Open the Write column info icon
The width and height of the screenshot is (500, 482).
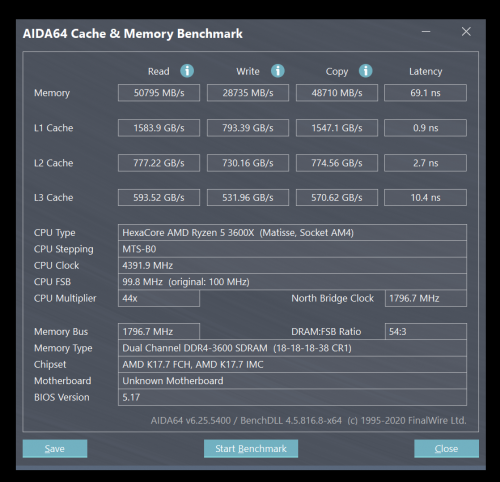278,71
